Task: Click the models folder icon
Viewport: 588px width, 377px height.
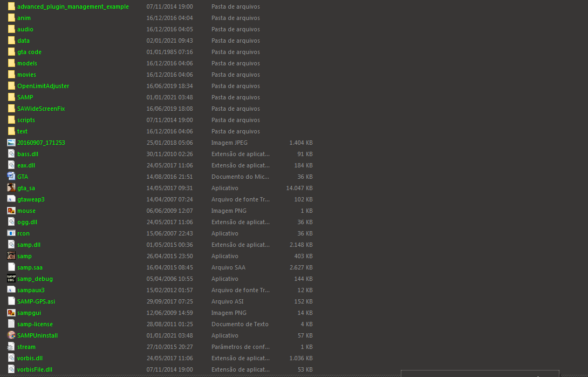Action: tap(11, 63)
